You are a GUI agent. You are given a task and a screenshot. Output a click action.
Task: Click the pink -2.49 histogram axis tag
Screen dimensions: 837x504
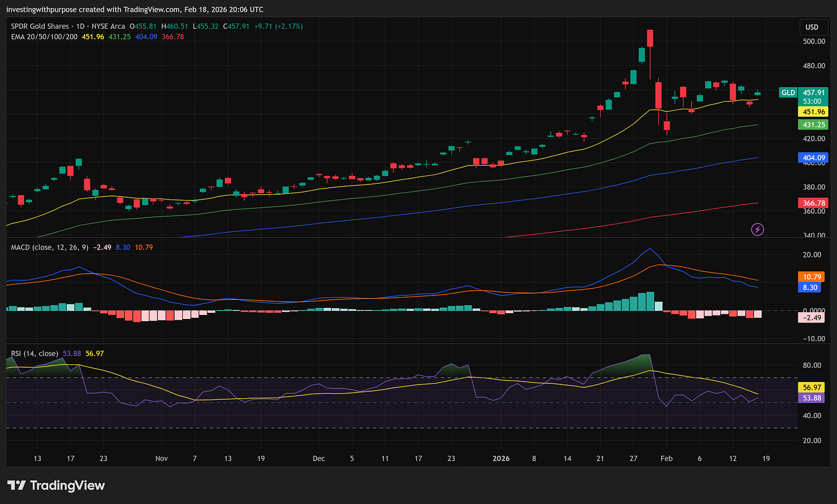[x=811, y=318]
